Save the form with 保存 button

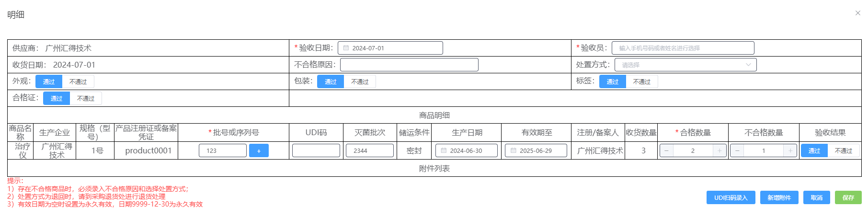pos(848,197)
